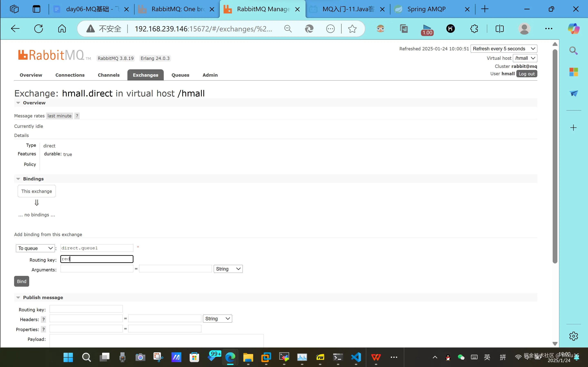Open the zoom magnifier in address bar
The height and width of the screenshot is (367, 588).
(x=288, y=29)
